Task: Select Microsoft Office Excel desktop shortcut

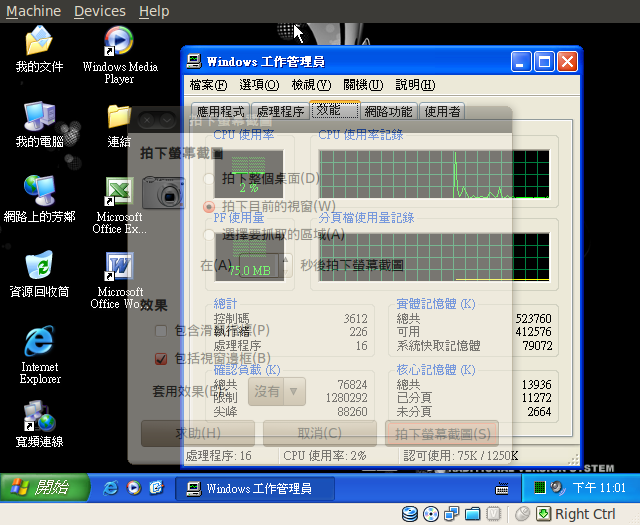Action: tap(119, 205)
